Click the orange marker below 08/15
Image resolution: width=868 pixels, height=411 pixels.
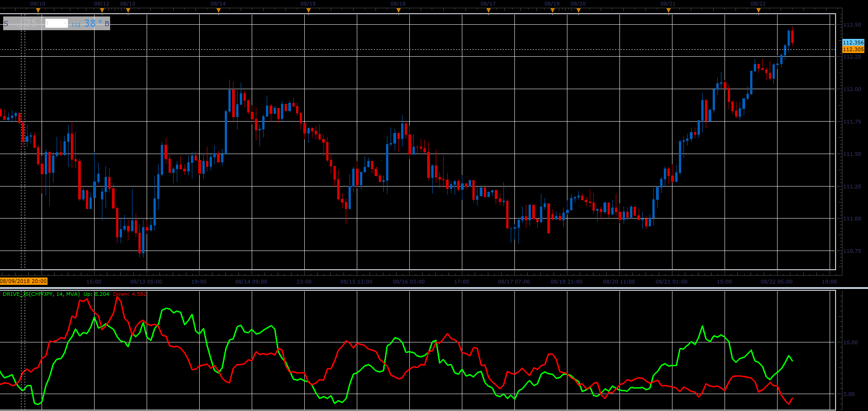tap(308, 10)
